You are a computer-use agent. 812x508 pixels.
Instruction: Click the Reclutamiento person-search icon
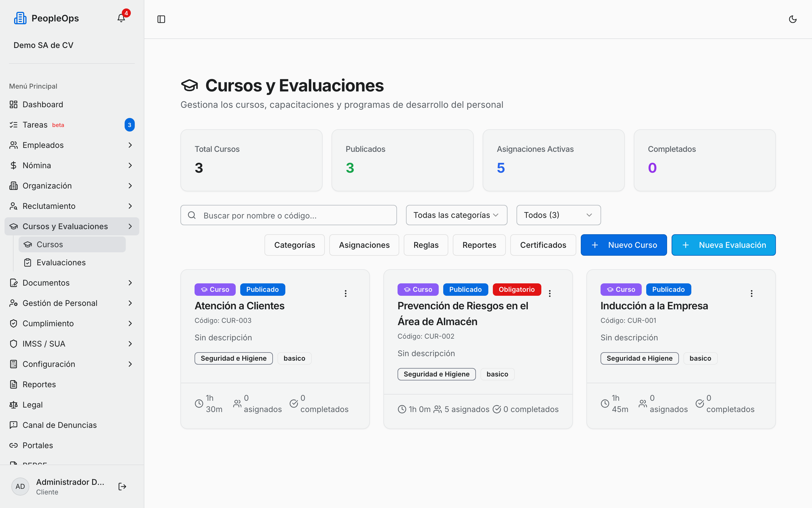coord(14,206)
